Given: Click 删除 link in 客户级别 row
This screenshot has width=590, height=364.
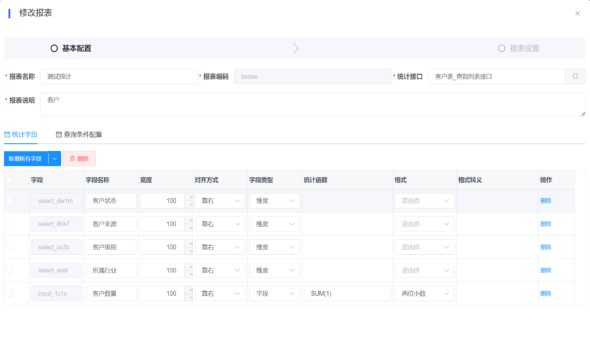Looking at the screenshot, I should coord(545,248).
